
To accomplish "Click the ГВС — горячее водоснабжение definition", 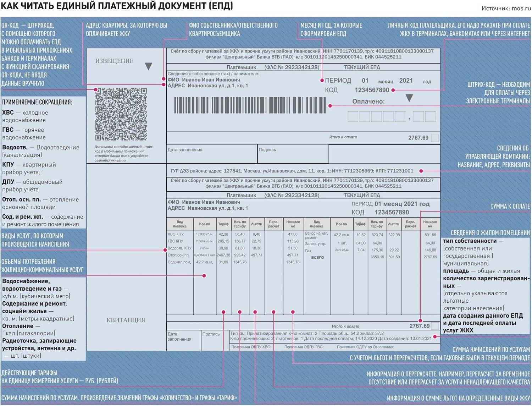I will (24, 134).
